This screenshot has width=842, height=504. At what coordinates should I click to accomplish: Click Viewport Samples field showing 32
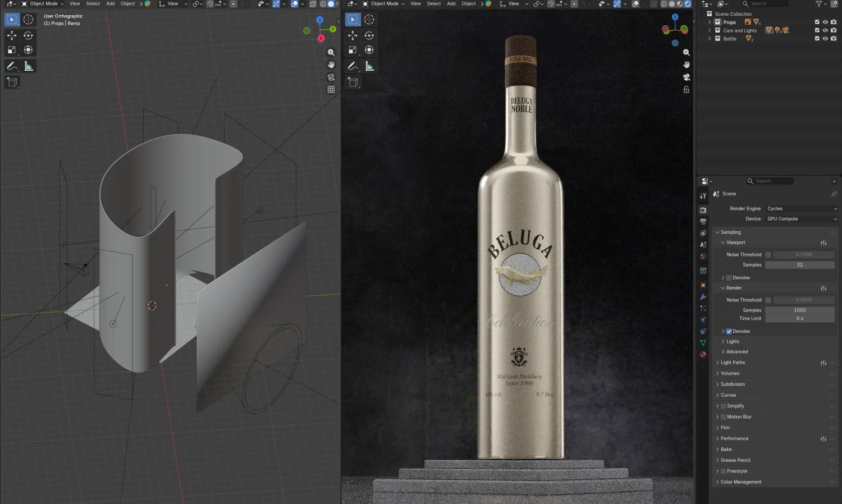point(800,265)
